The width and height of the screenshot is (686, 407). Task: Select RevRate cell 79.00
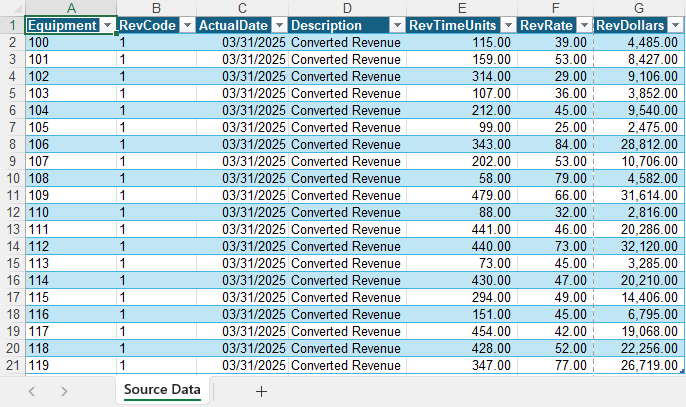click(x=555, y=179)
